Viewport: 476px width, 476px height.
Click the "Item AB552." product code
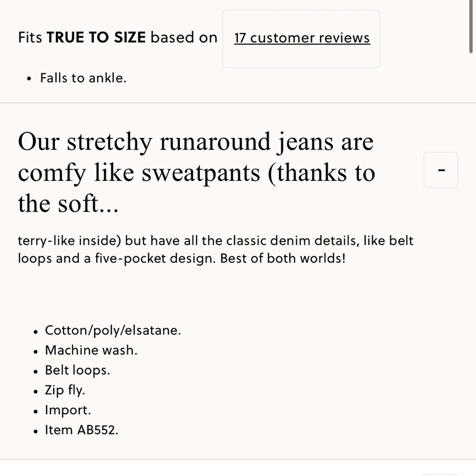point(82,430)
